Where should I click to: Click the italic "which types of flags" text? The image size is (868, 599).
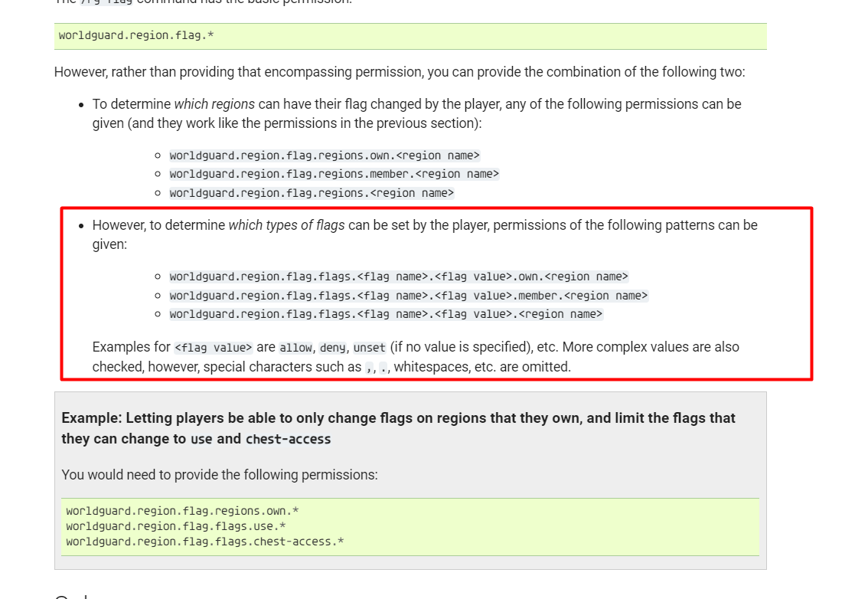pyautogui.click(x=286, y=225)
